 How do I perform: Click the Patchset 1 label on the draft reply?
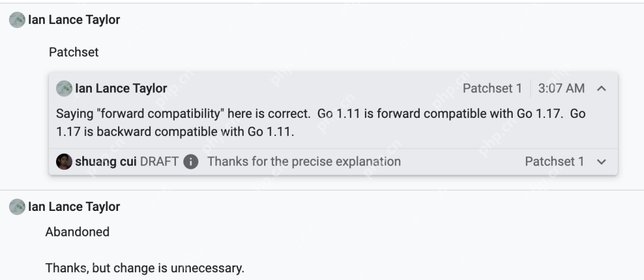point(554,161)
